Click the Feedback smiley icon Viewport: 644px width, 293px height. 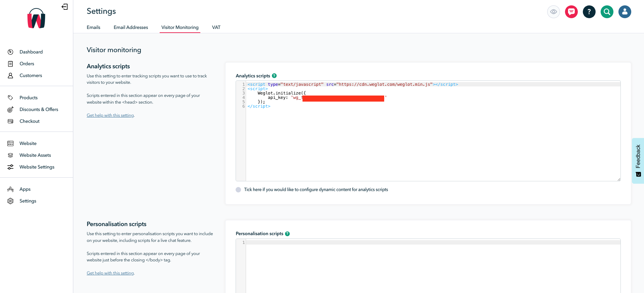(638, 174)
